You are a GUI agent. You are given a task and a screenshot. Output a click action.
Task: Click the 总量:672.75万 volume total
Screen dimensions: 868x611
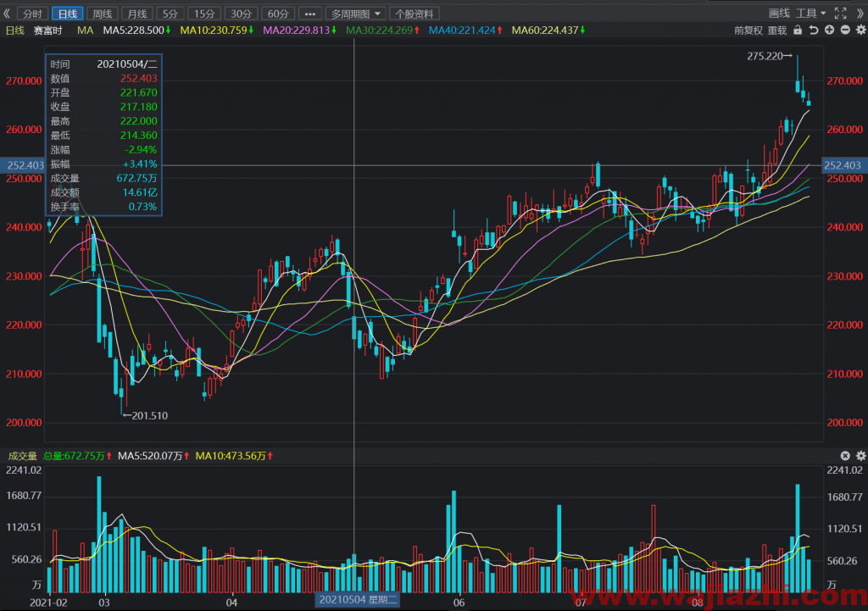(77, 456)
